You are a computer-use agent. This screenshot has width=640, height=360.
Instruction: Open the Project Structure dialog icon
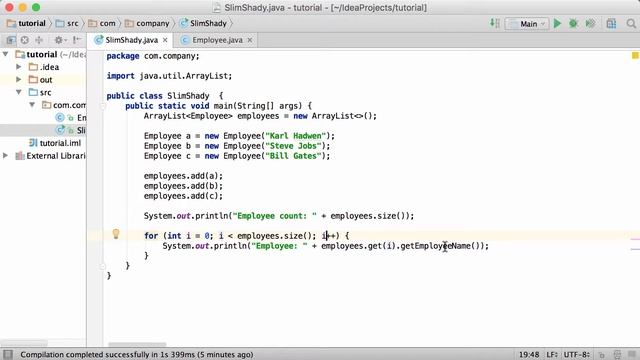click(611, 24)
